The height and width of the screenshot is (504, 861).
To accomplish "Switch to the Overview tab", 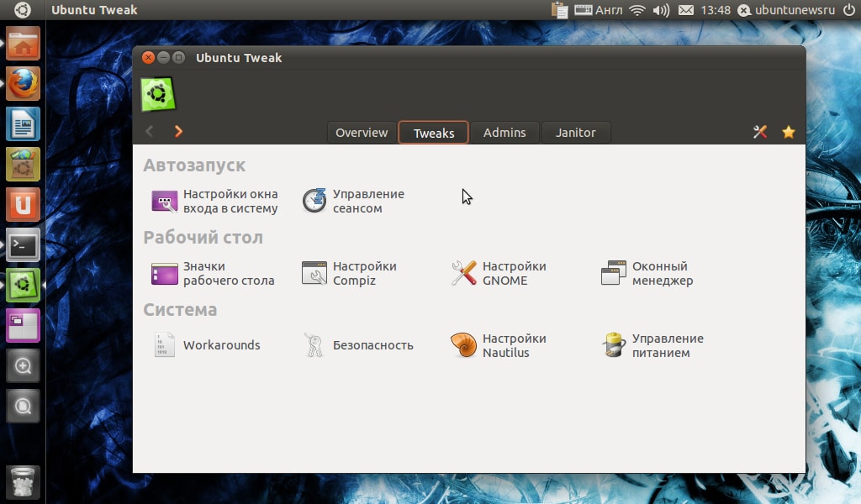I will tap(362, 132).
